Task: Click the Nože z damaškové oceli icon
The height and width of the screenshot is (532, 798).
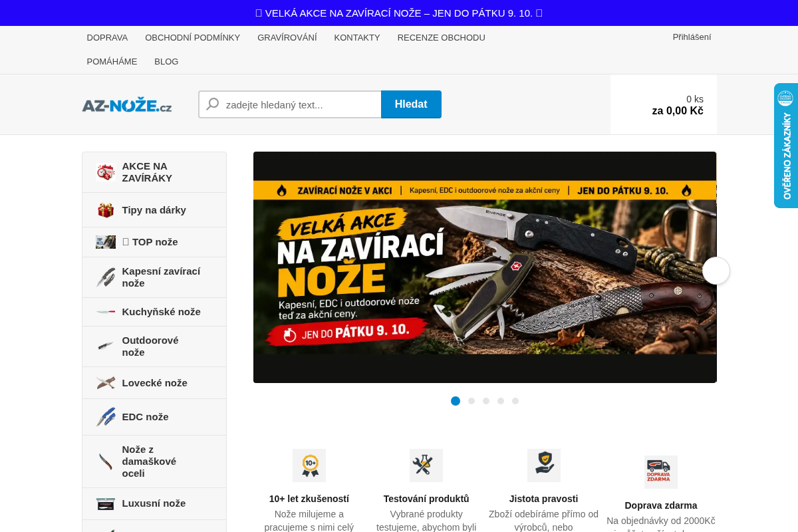Action: [106, 462]
